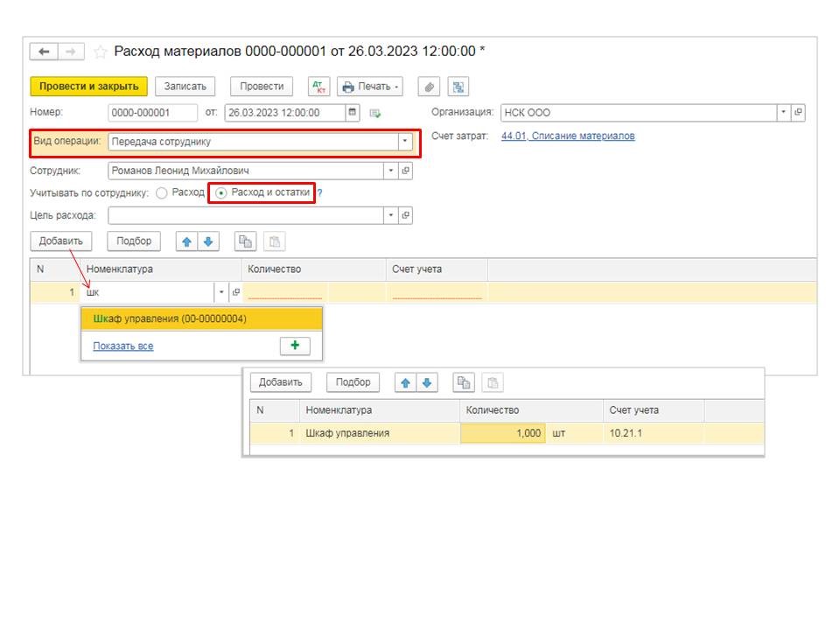Click Подбор in lower table toolbar
This screenshot has height=630, width=840.
point(353,382)
